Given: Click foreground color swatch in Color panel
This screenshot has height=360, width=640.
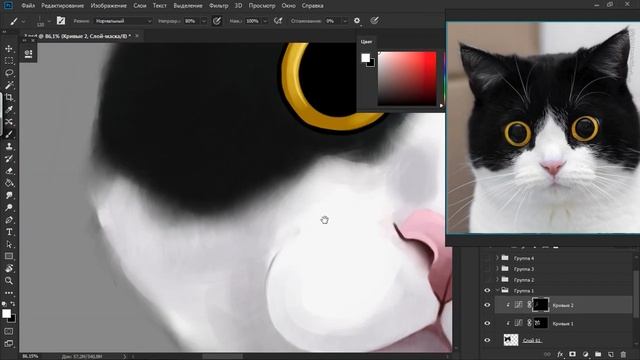Looking at the screenshot, I should [365, 58].
